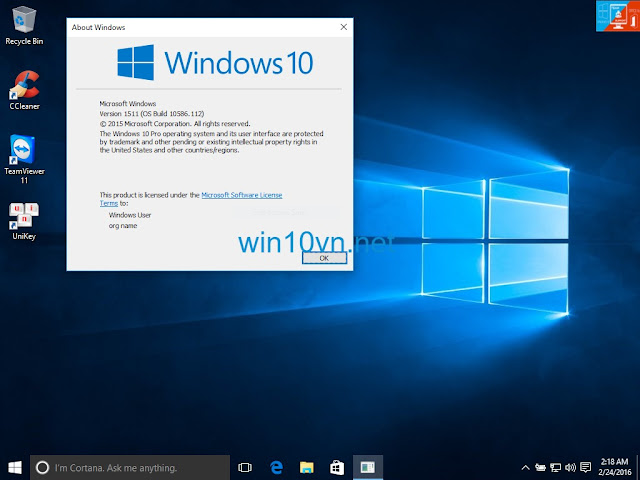Open the UniKey desktop shortcut
Viewport: 640px width, 480px height.
coord(24,221)
